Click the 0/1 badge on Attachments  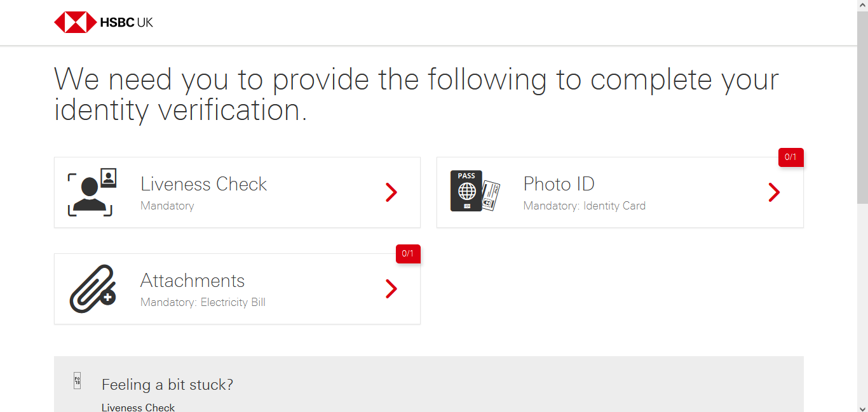408,254
